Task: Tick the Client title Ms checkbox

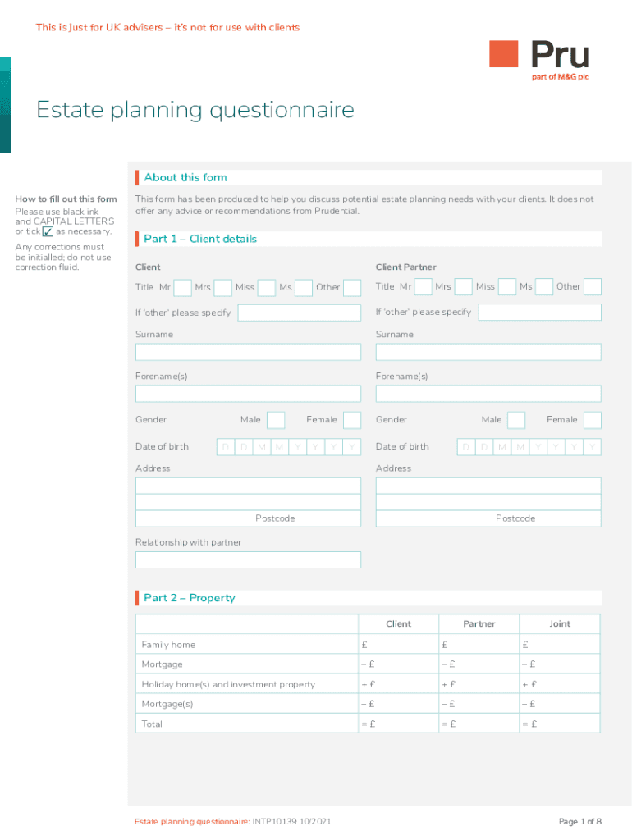Action: 304,287
